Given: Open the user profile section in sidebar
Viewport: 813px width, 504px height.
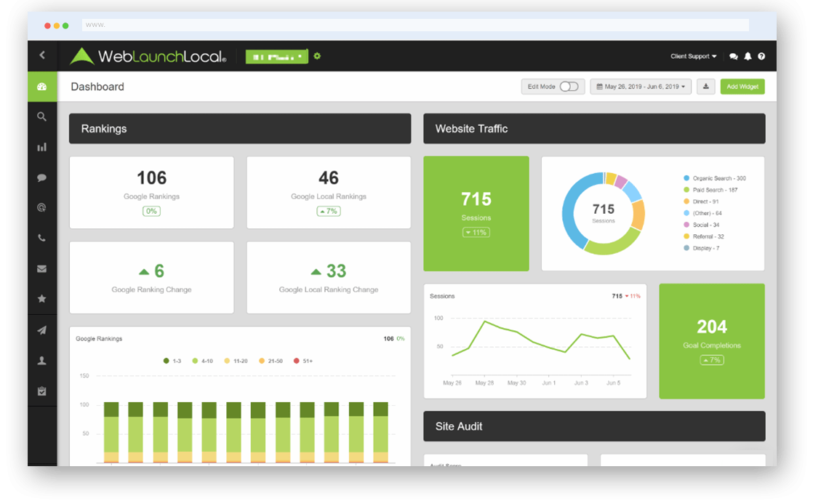Looking at the screenshot, I should click(x=42, y=361).
